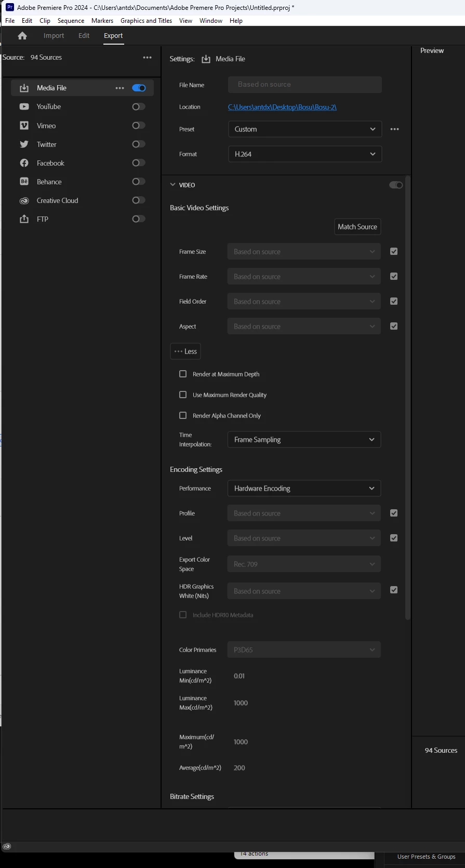Enable the Behance destination toggle
This screenshot has width=465, height=868.
(x=139, y=182)
